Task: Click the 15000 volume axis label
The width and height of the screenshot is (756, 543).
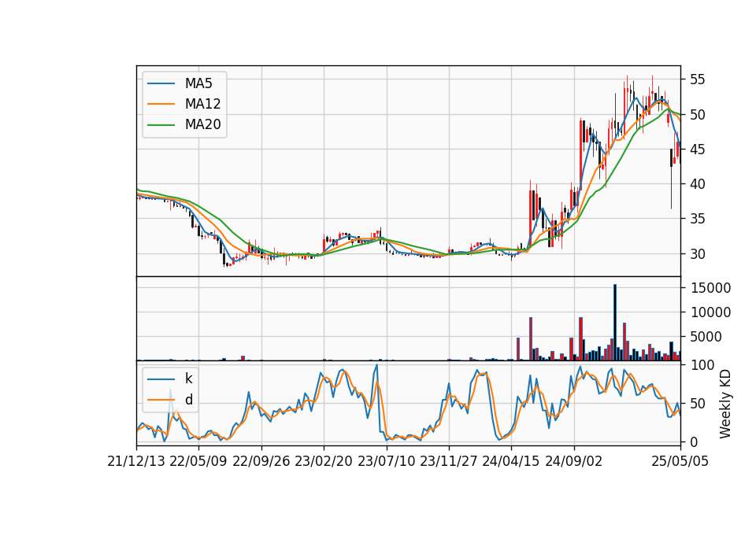Action: [x=710, y=288]
